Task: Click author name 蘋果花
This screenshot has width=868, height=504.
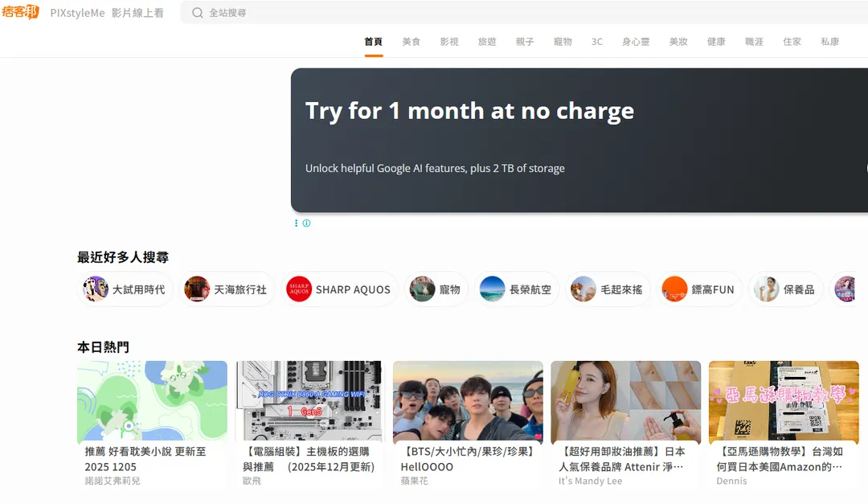Action: 415,481
